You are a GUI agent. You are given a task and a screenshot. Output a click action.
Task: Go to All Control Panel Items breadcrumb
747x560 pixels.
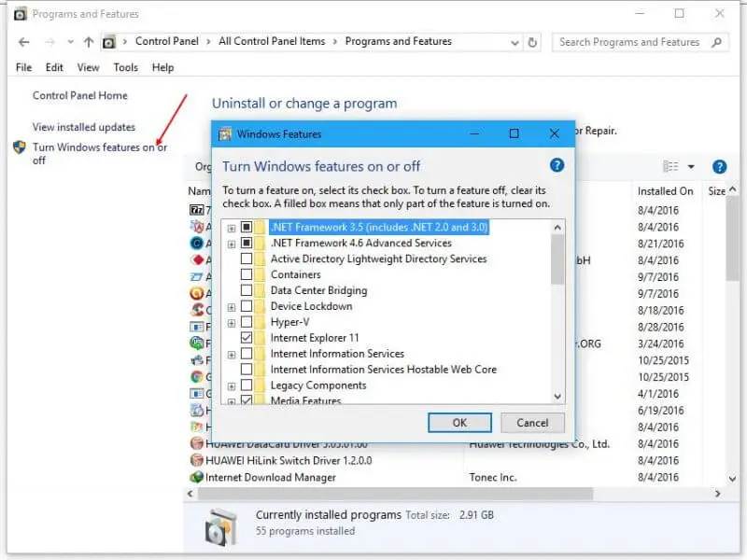[x=272, y=41]
